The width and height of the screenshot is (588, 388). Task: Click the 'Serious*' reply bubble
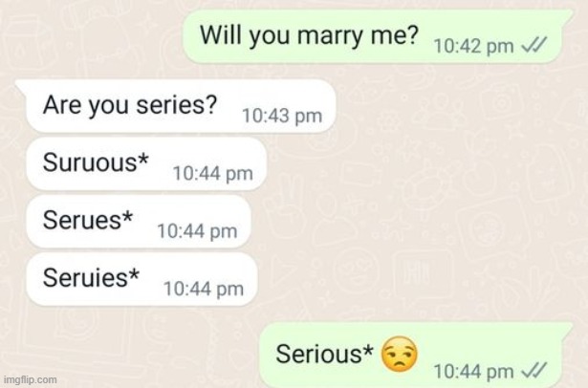click(x=416, y=355)
